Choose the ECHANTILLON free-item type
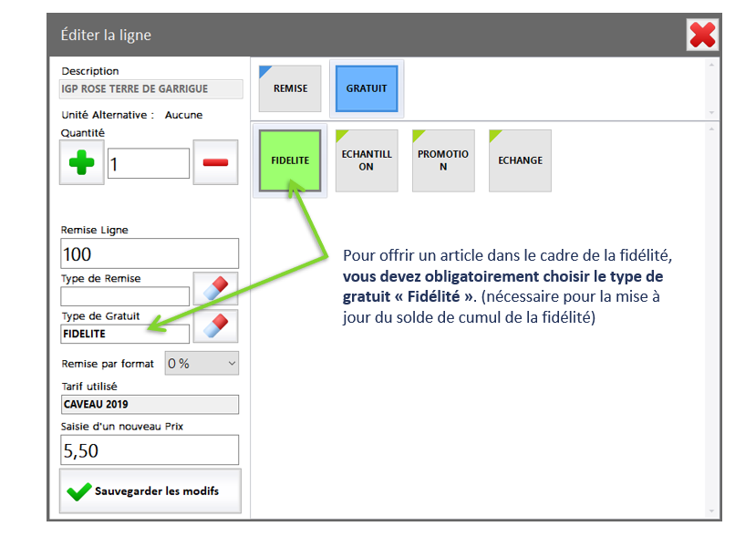756x547 pixels. (x=367, y=160)
